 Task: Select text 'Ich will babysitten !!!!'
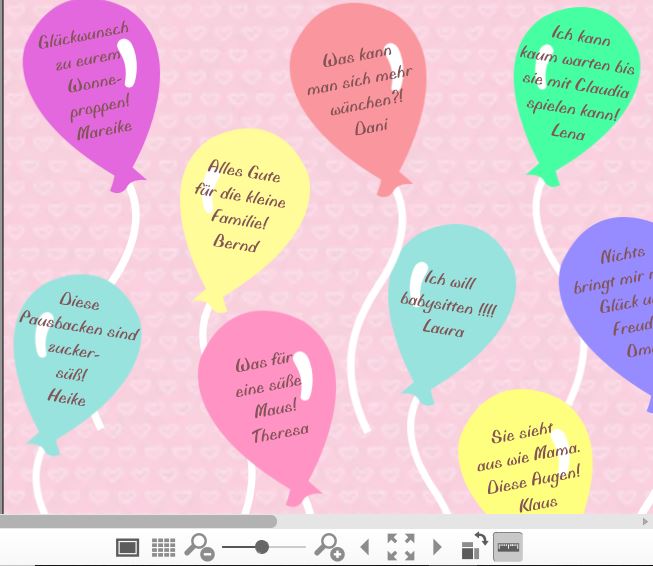[449, 294]
